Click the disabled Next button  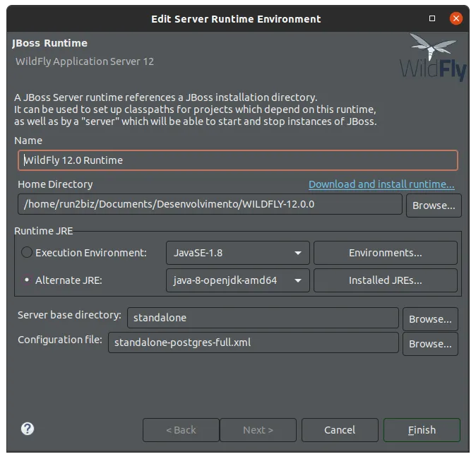click(x=258, y=430)
